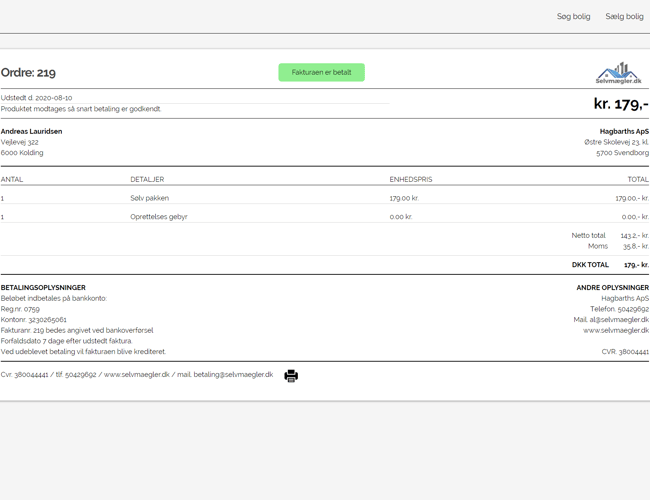Open the Søg bolig menu item
650x500 pixels.
(573, 16)
